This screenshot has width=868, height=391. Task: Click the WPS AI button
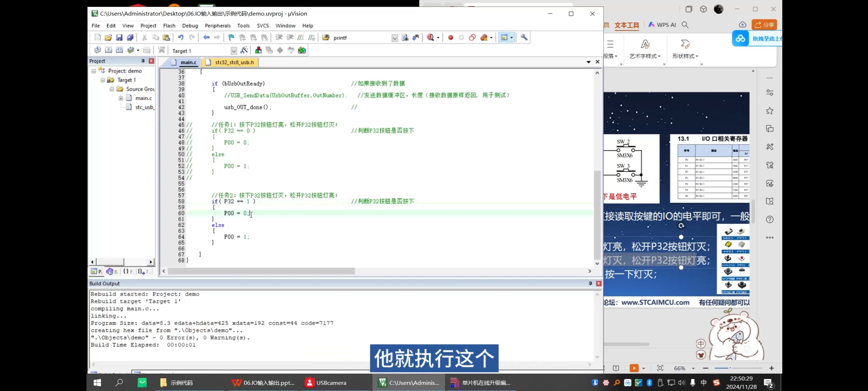[662, 25]
